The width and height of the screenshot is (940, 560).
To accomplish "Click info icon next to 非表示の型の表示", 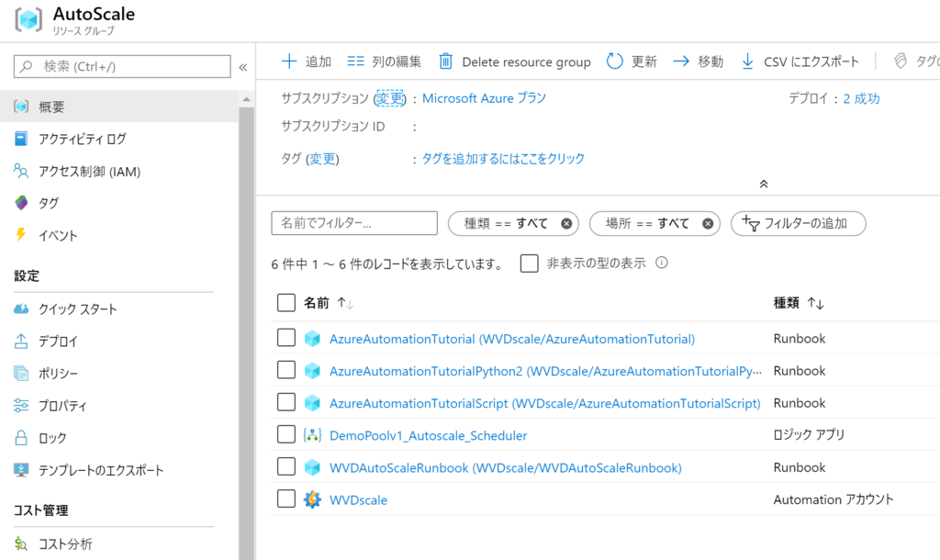I will pos(662,263).
